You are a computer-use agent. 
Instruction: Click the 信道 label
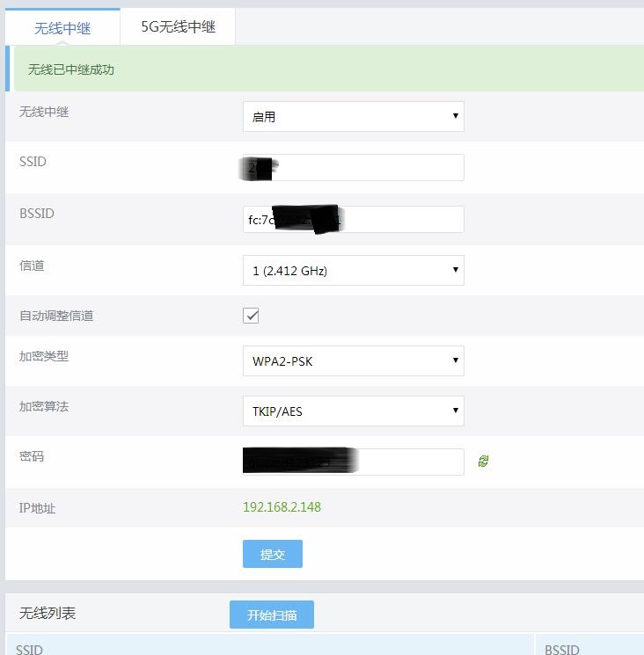pos(32,266)
